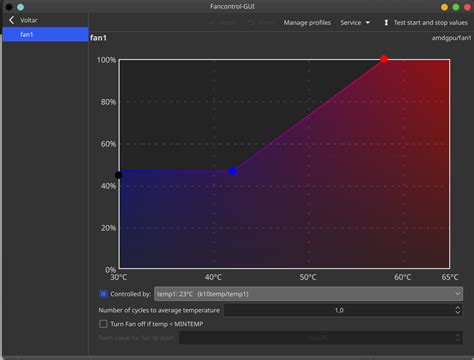
Task: Click the 20% axis label
Action: pos(108,228)
